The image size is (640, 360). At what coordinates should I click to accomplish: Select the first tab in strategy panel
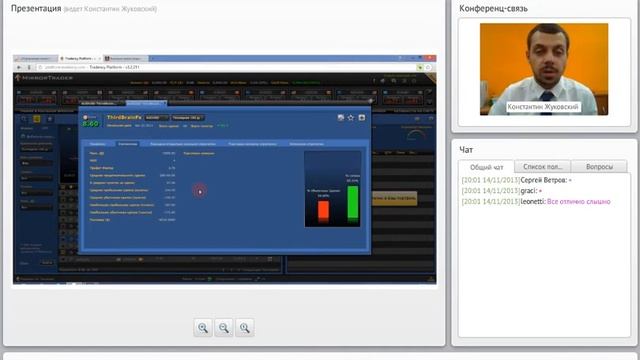click(x=98, y=144)
